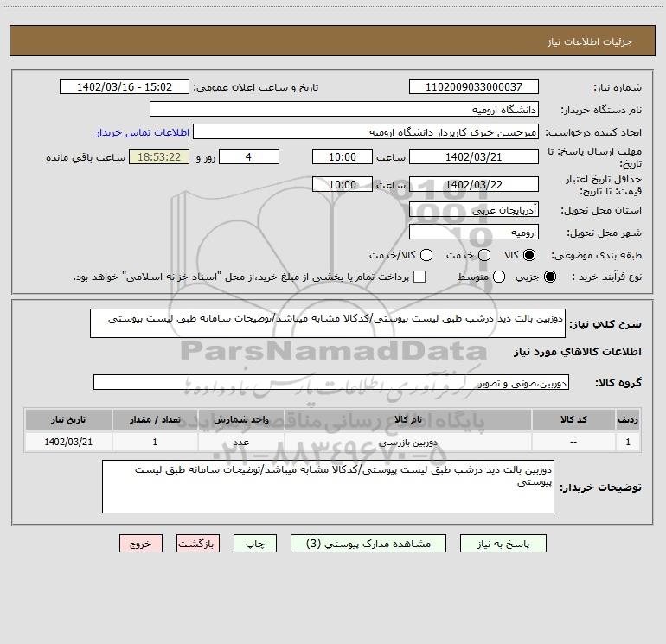Image resolution: width=666 pixels, height=644 pixels.
Task: Open the اطلاعات تماس خریدار link
Action: pyautogui.click(x=143, y=132)
